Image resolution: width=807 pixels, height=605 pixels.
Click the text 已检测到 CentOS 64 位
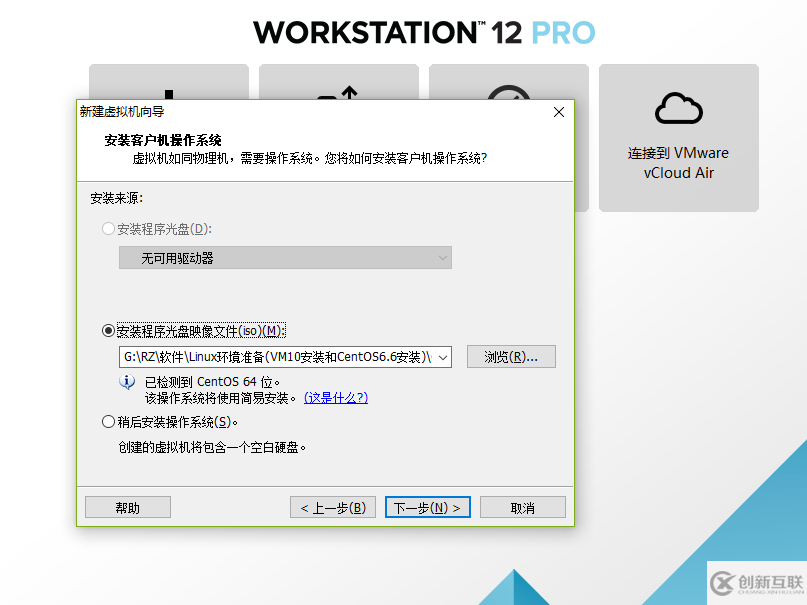[x=212, y=382]
